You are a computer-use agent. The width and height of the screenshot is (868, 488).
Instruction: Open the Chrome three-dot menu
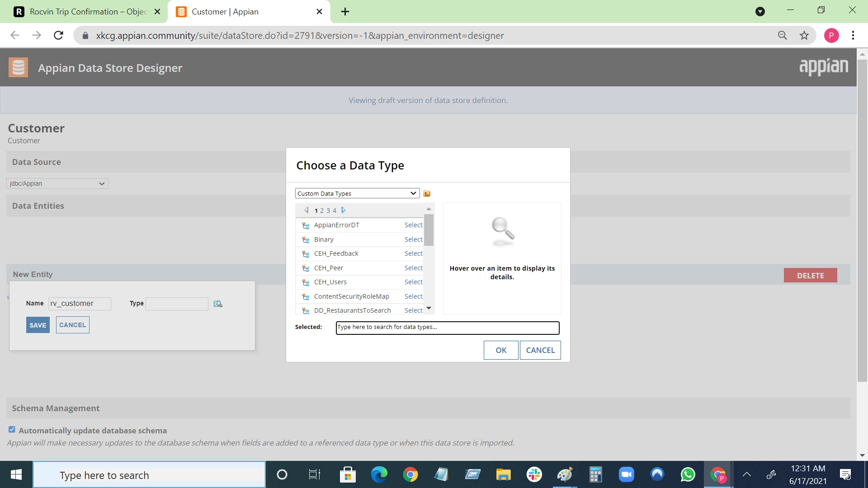(x=853, y=35)
